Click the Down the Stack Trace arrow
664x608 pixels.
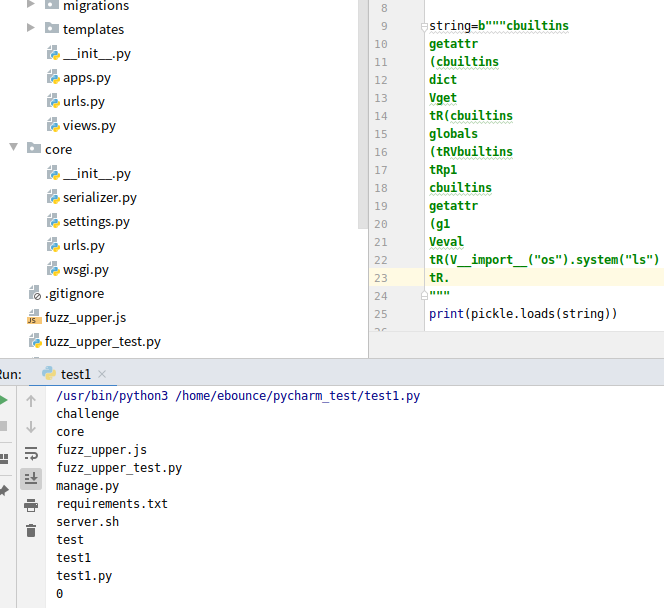point(31,427)
